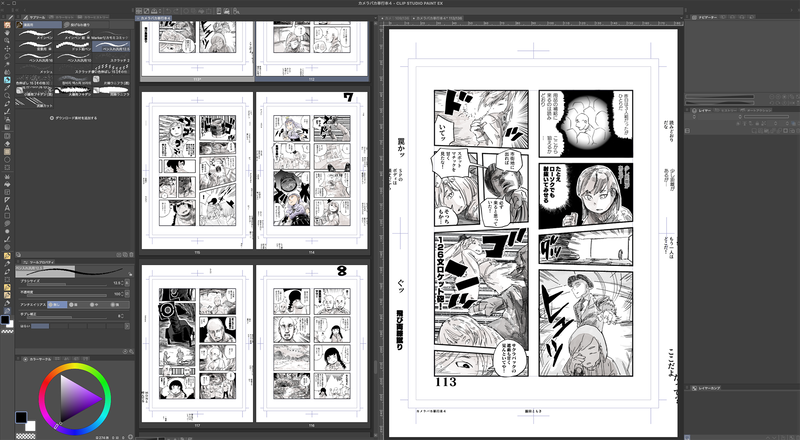This screenshot has width=800, height=440.
Task: Switch to the カラーサークル tab
Action: pyautogui.click(x=37, y=359)
